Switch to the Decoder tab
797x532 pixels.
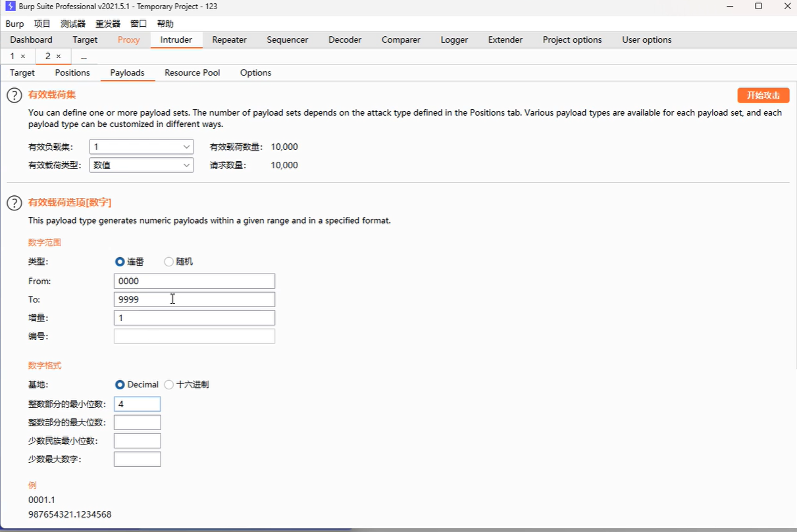[345, 39]
